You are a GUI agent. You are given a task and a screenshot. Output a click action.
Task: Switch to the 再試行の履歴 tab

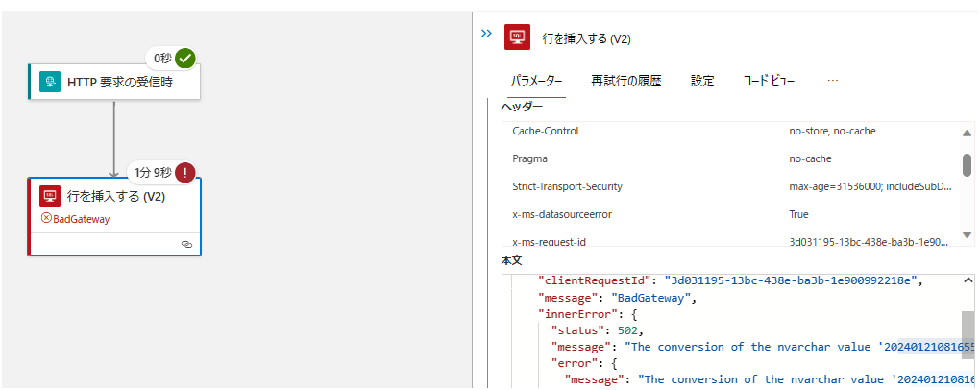pos(625,81)
